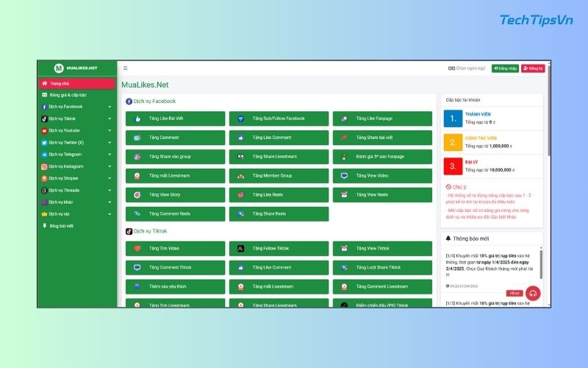Open the Tăng View Tiktok service
This screenshot has width=588, height=368.
pyautogui.click(x=382, y=249)
